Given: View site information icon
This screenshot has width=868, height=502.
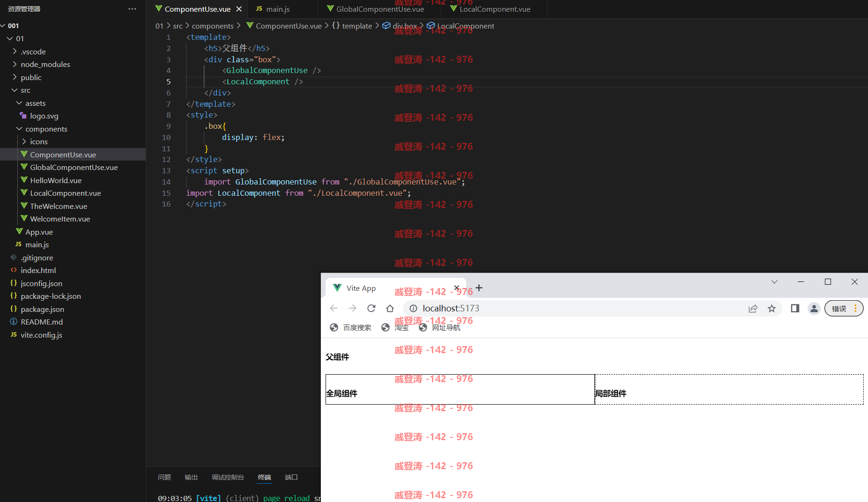Looking at the screenshot, I should click(413, 308).
